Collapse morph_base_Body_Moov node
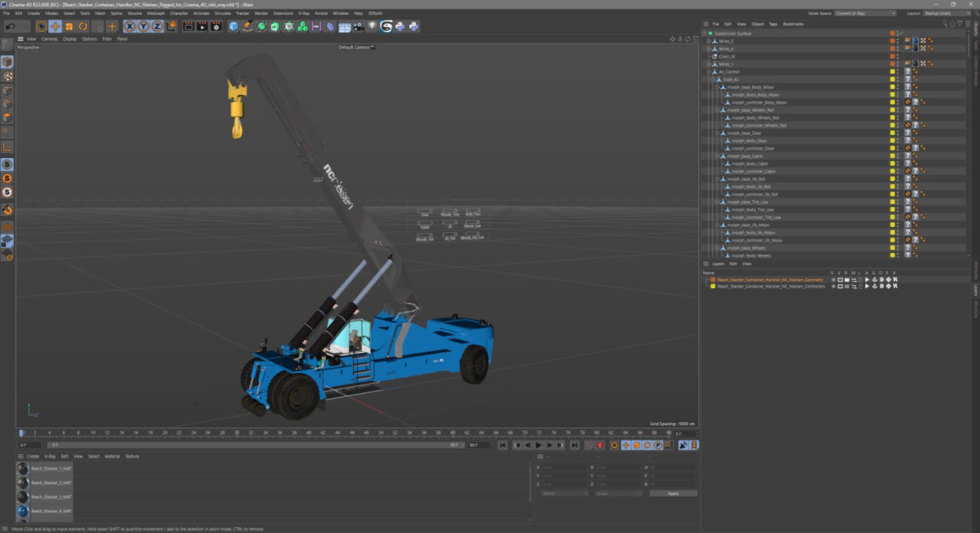 click(x=717, y=87)
